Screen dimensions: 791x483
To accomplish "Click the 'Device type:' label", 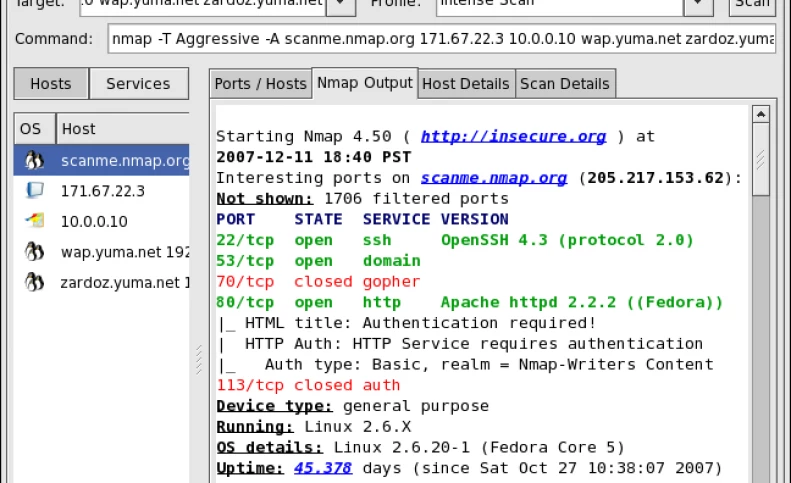I will point(274,406).
